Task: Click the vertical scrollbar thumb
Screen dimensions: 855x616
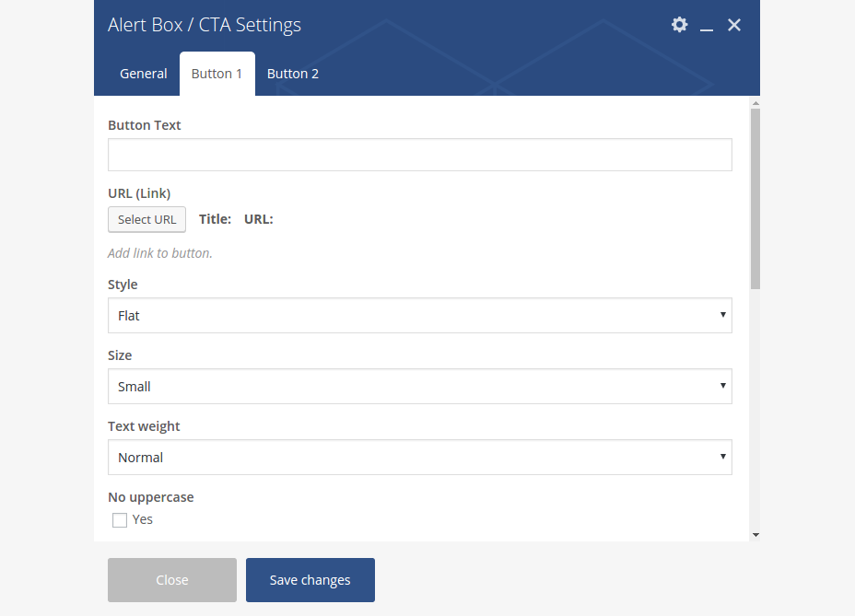Action: (755, 198)
